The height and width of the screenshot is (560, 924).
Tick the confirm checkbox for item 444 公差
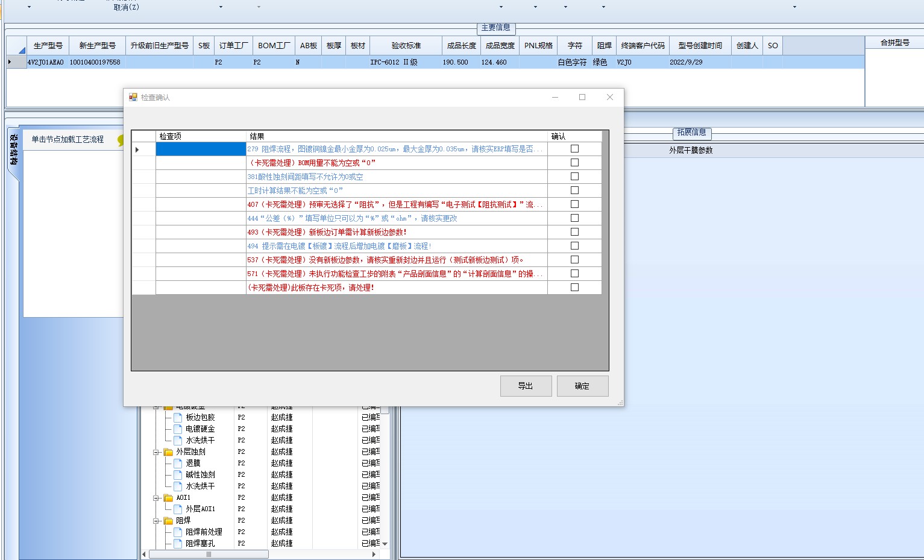coord(574,218)
